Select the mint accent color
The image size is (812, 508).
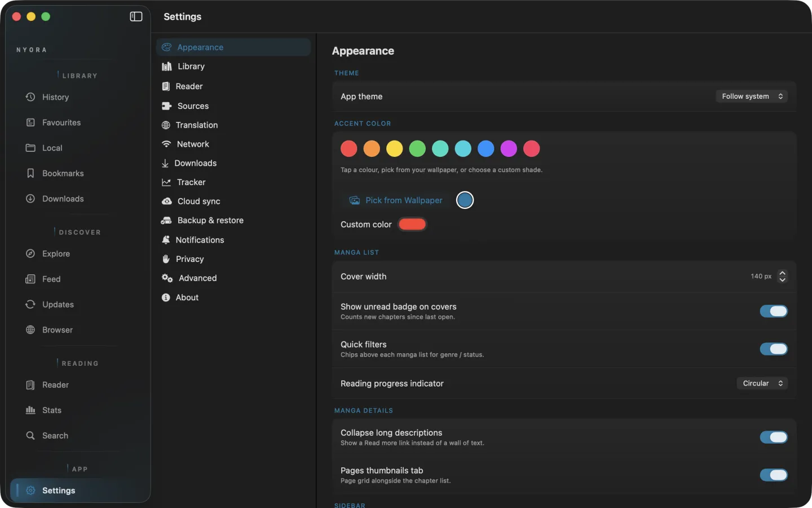coord(440,149)
